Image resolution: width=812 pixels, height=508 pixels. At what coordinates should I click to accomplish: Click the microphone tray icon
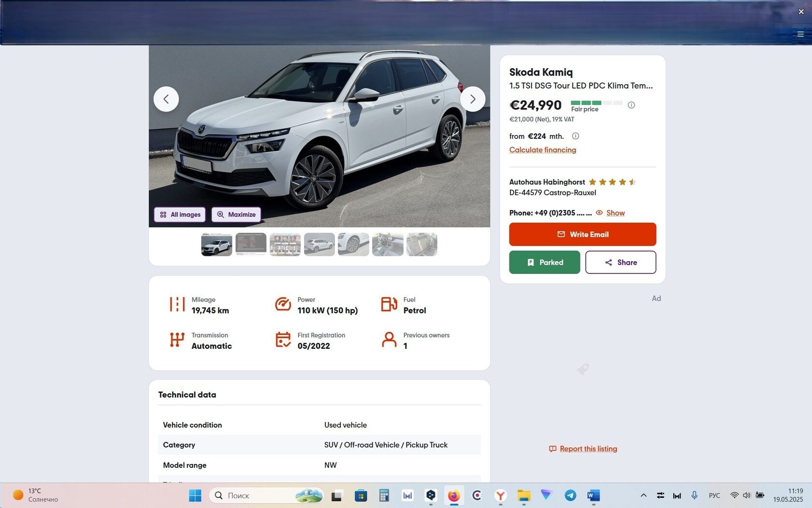(x=694, y=495)
